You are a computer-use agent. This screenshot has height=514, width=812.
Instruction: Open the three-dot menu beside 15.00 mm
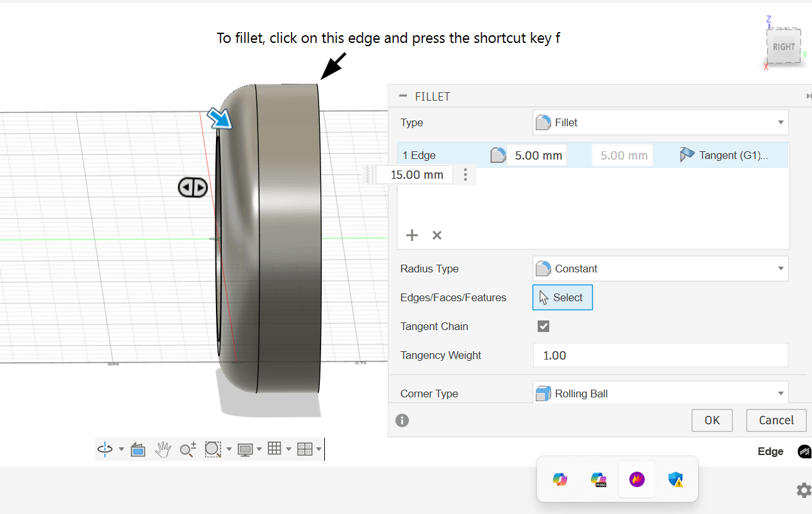465,174
